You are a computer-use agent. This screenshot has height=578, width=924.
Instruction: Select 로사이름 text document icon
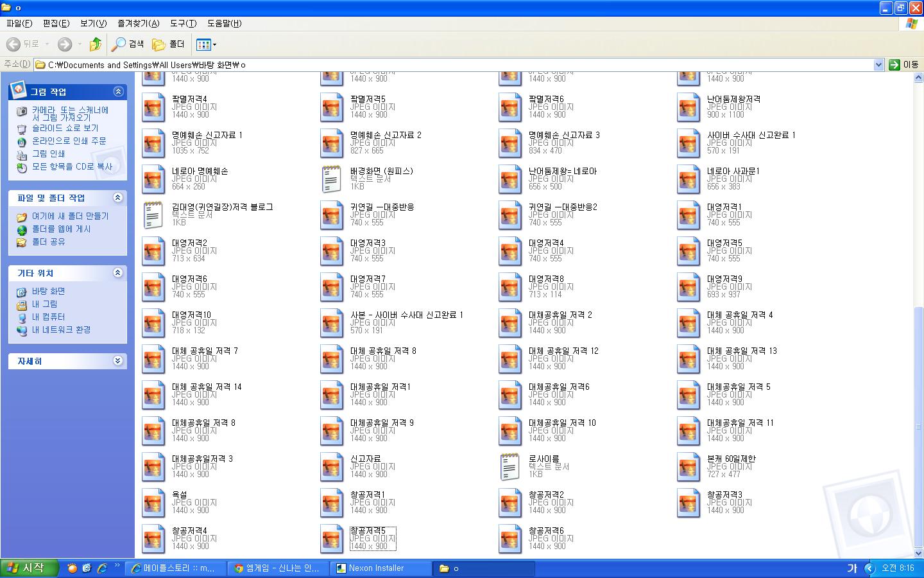(510, 467)
